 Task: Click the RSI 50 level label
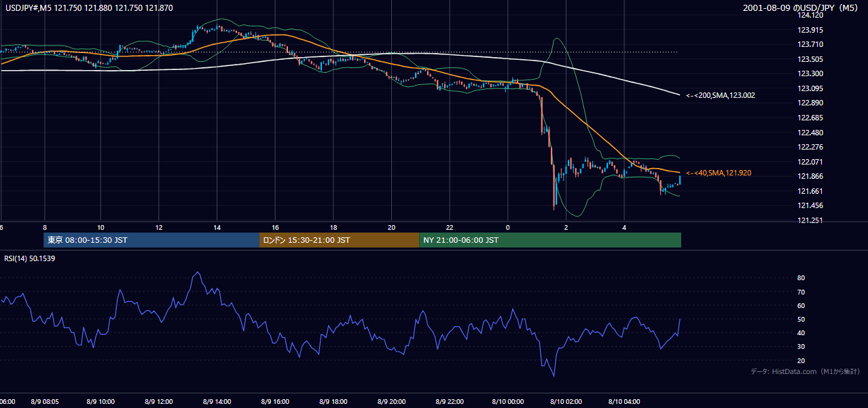(801, 319)
